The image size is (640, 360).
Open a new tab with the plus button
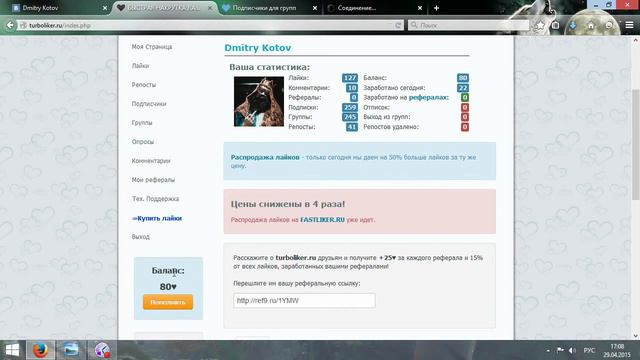436,8
